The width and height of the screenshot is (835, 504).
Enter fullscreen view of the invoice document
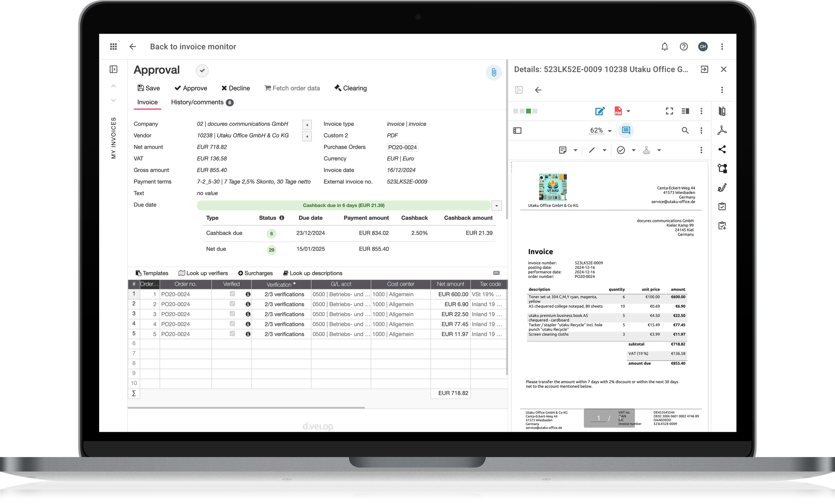[x=669, y=111]
